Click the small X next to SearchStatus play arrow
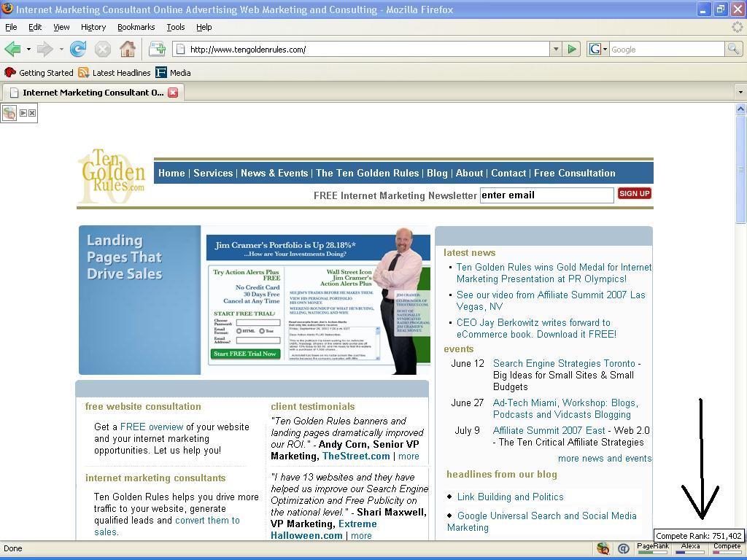Viewport: 747px width, 560px height. (31, 113)
